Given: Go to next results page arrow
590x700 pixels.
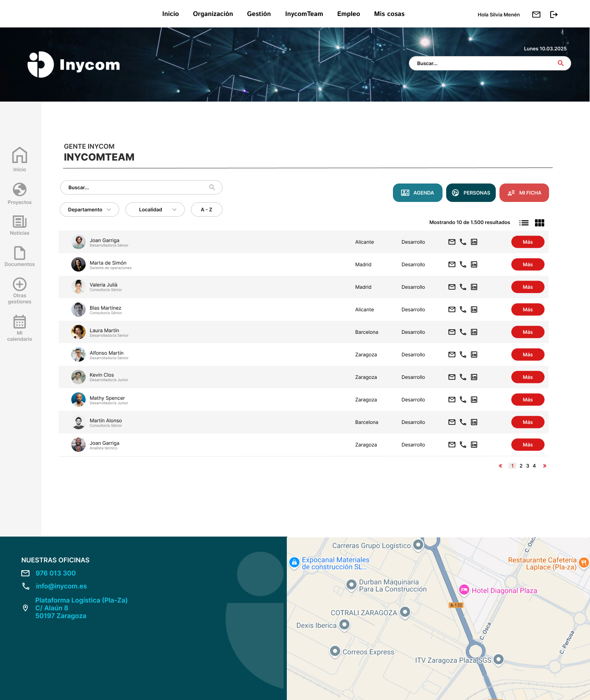Looking at the screenshot, I should (545, 466).
